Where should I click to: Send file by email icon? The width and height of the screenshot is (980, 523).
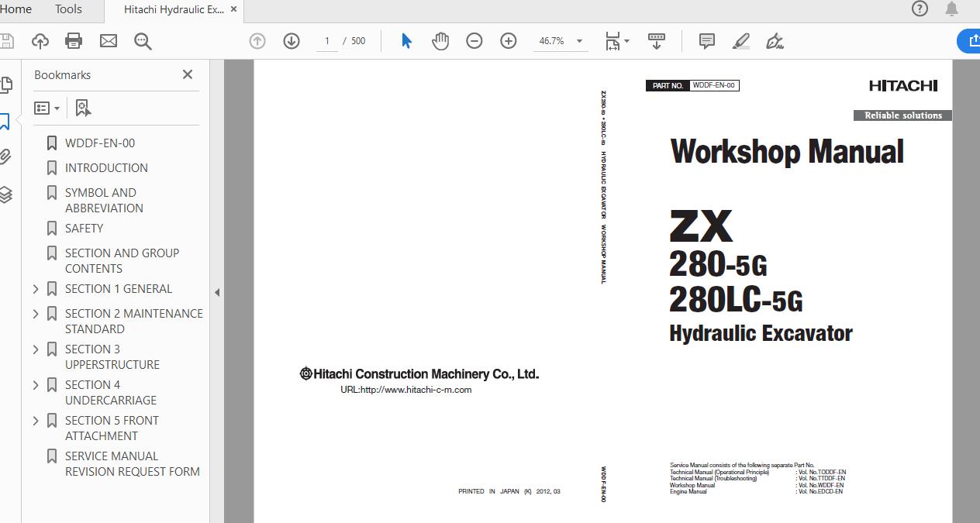(109, 41)
